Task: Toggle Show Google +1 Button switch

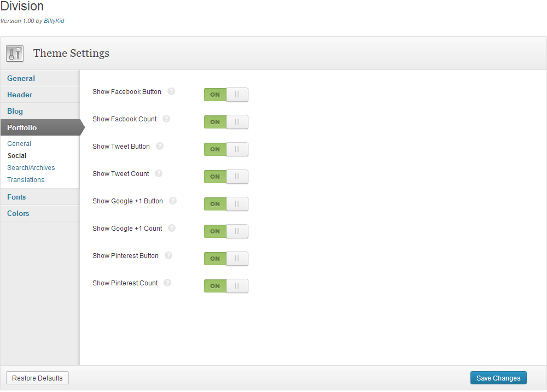Action: (226, 204)
